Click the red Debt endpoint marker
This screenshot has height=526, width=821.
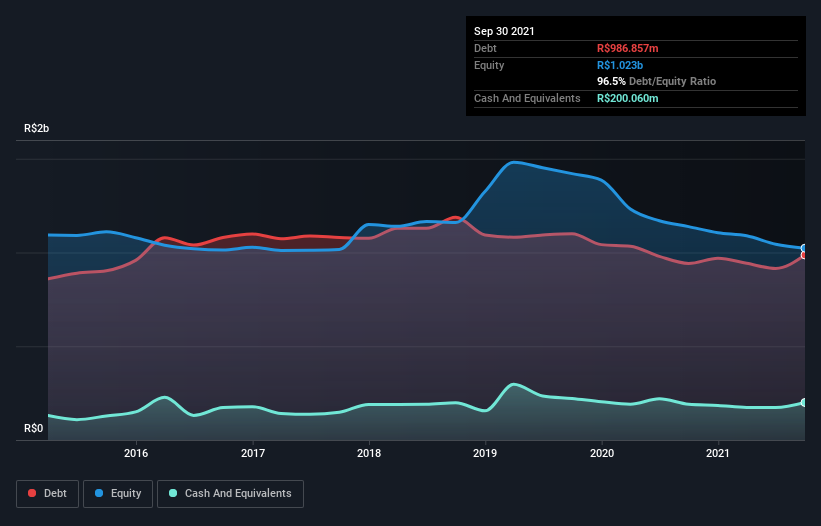coord(804,255)
